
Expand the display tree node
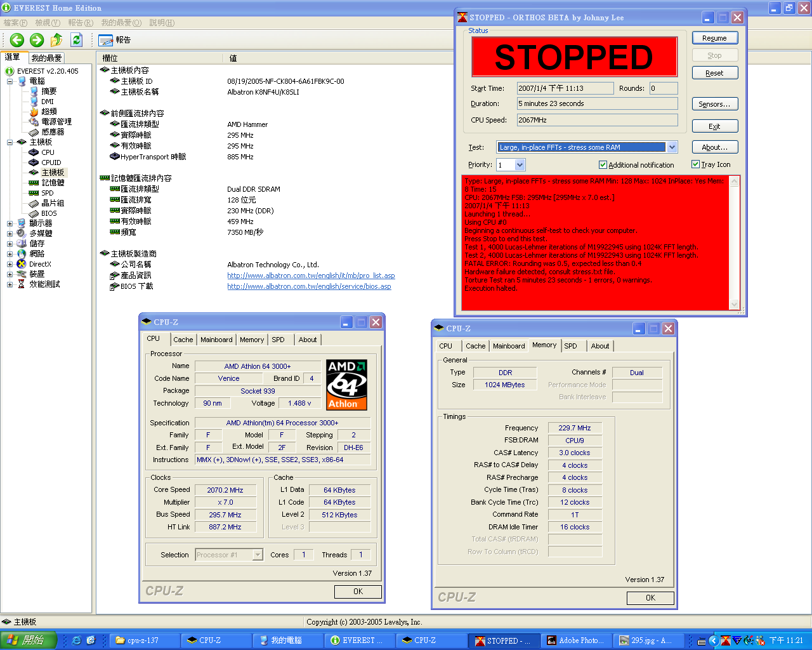tap(10, 223)
